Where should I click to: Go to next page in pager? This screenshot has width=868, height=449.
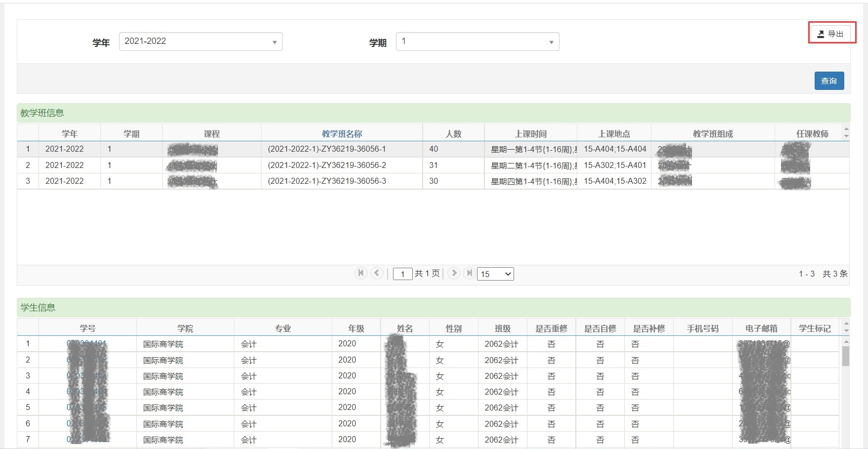click(454, 273)
